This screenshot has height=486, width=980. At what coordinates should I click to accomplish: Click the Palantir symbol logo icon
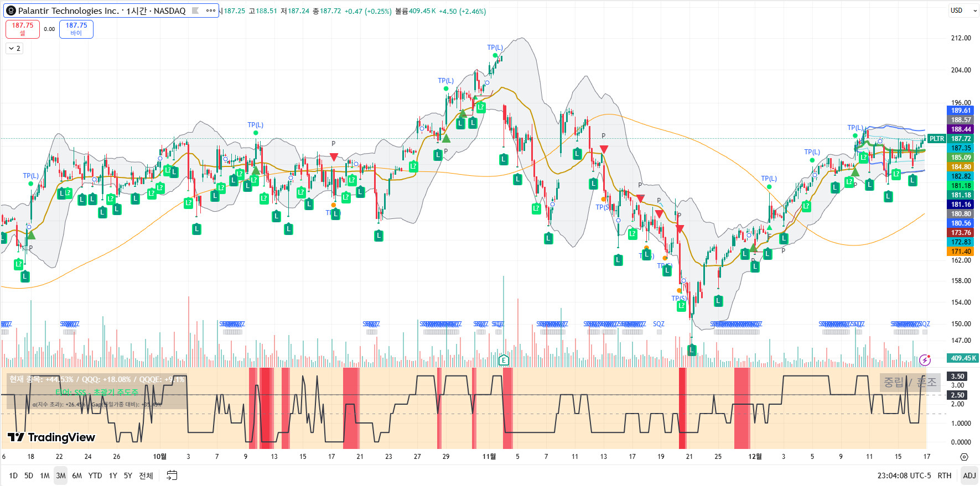coord(11,11)
